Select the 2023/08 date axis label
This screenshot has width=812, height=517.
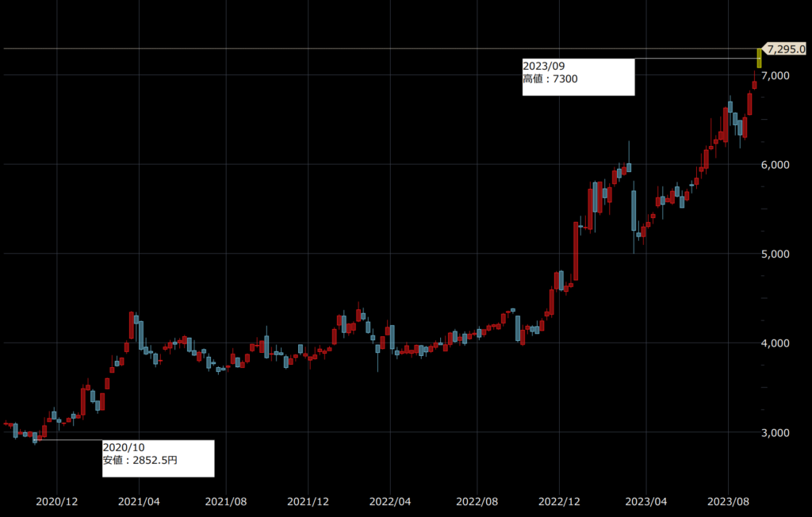[x=729, y=501]
